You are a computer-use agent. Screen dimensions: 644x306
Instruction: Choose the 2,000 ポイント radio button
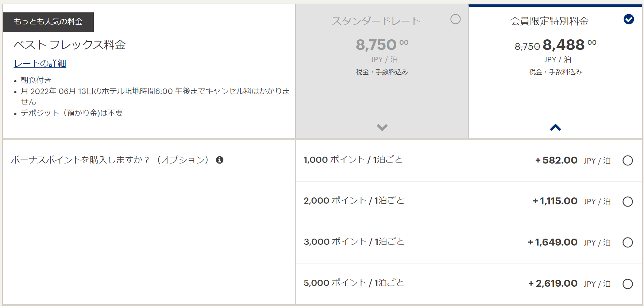[x=628, y=201]
